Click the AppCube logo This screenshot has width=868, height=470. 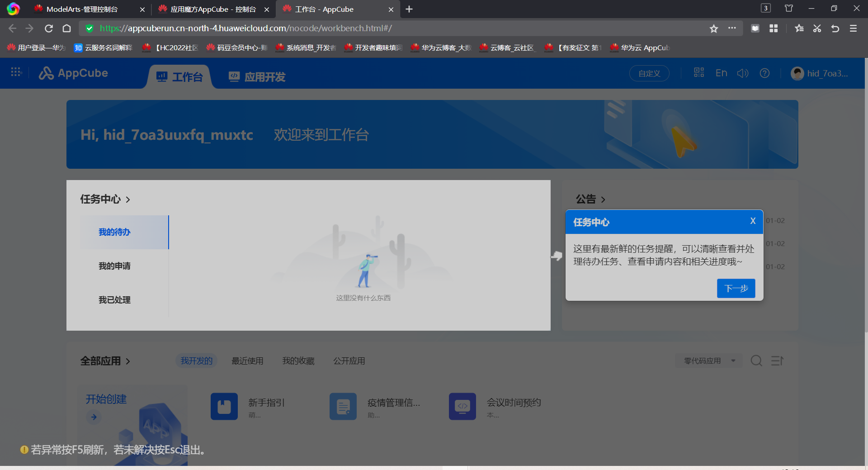(73, 73)
